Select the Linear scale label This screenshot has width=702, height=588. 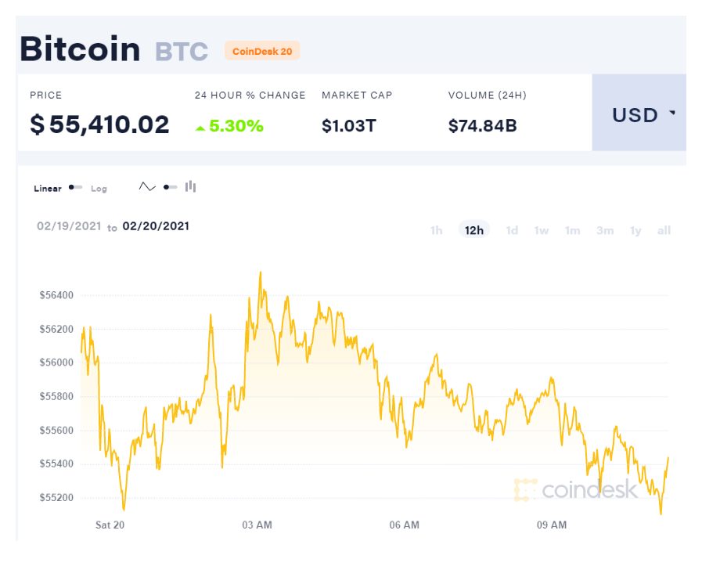[x=48, y=189]
